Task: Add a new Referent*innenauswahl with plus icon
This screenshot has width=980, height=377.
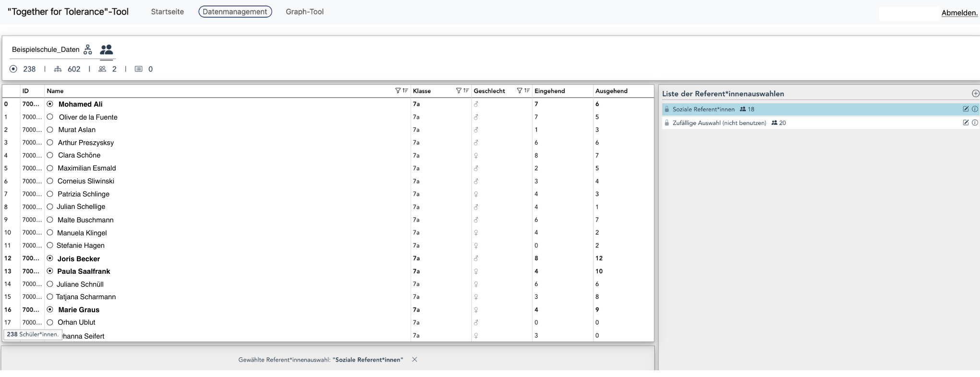Action: (x=975, y=94)
